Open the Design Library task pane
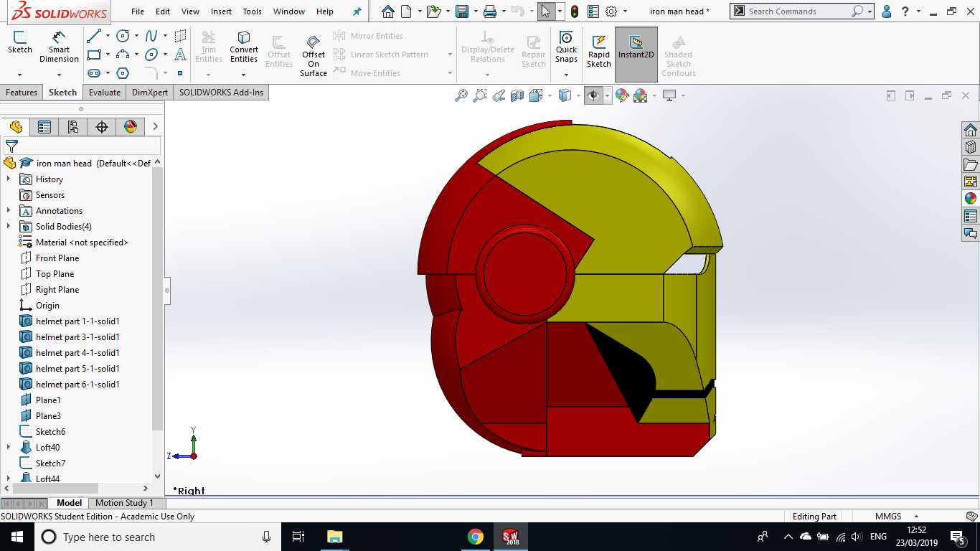Image resolution: width=980 pixels, height=551 pixels. pyautogui.click(x=971, y=147)
